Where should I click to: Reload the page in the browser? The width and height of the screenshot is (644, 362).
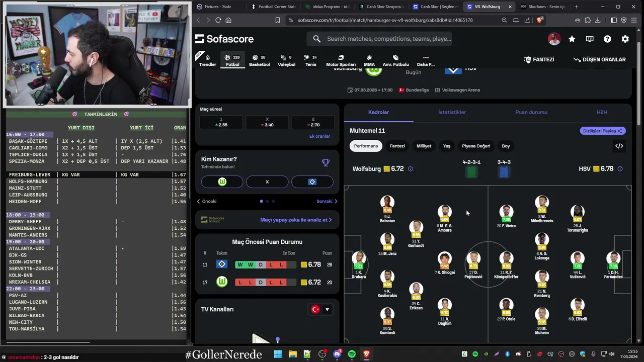218,20
